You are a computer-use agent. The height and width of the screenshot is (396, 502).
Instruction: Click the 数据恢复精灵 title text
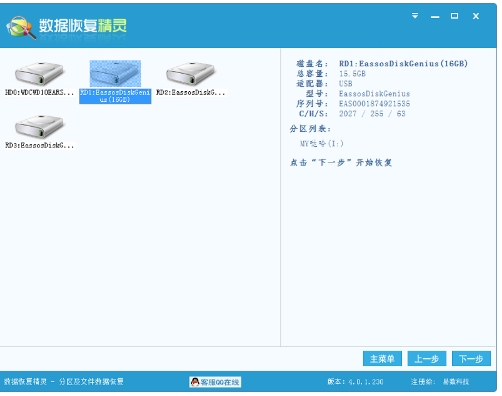click(83, 26)
